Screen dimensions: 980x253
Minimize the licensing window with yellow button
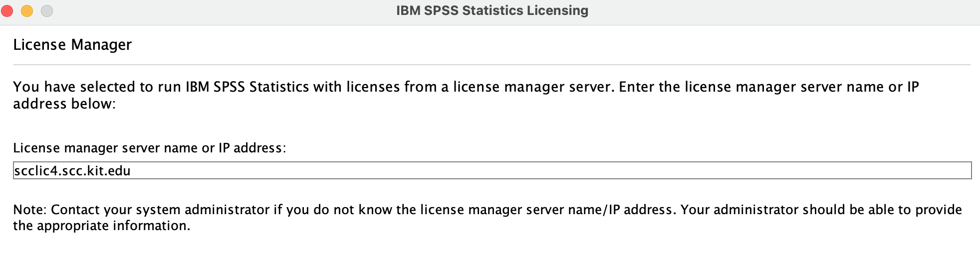tap(27, 10)
